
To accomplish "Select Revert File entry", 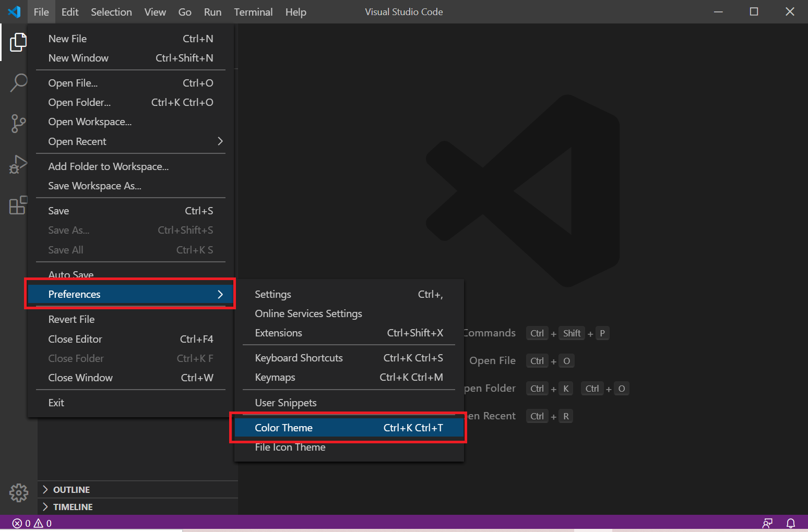I will pos(130,319).
